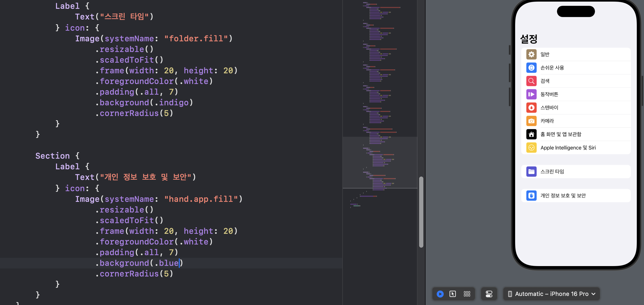Click the "hand.app.fill" string in code
Screen dimensions: 644x305
tap(201, 199)
